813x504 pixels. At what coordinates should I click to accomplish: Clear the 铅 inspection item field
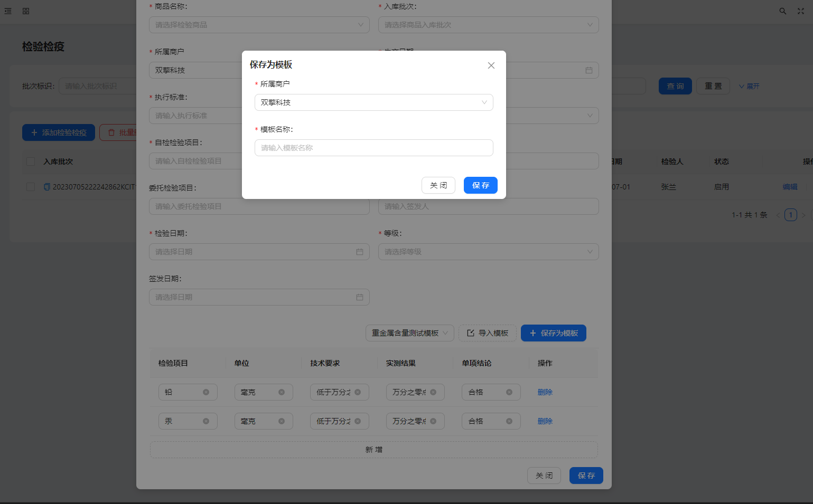[206, 392]
